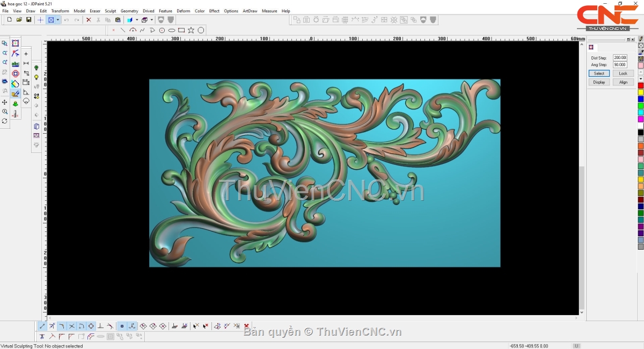The width and height of the screenshot is (644, 349).
Task: Click the node edit tool icon
Action: [16, 53]
